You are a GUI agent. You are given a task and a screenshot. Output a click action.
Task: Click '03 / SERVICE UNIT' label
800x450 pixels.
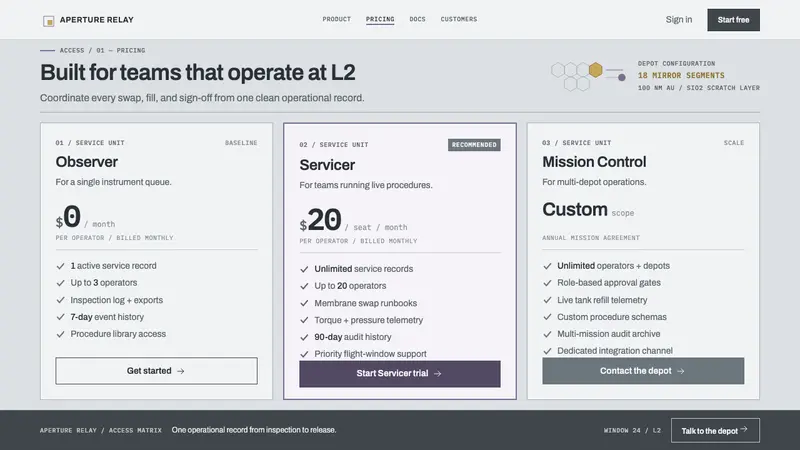pos(577,143)
